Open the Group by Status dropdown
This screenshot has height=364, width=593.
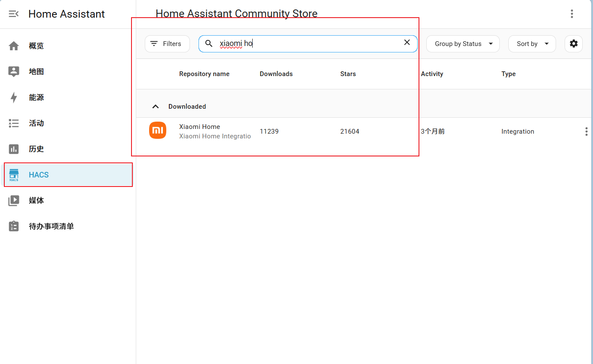coord(463,44)
